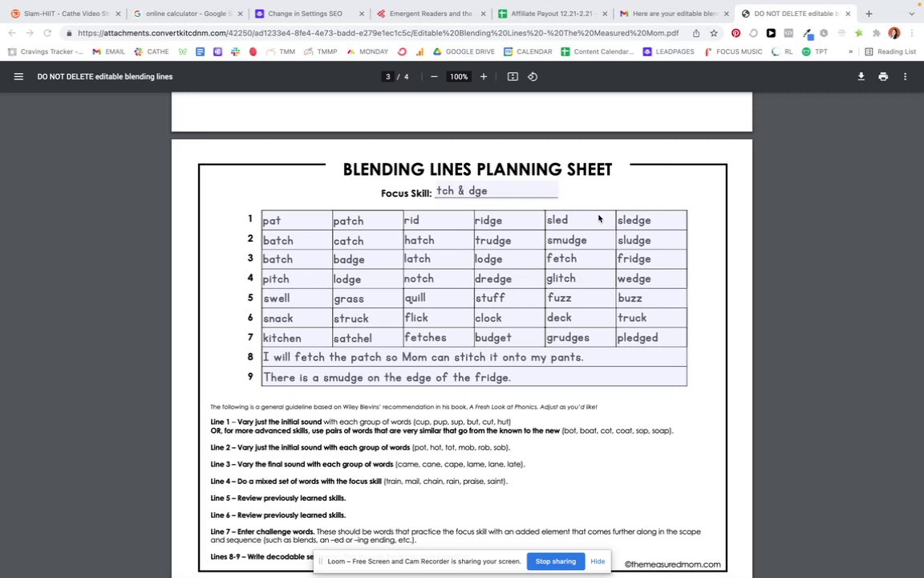Click sentence 'There is a smudge' in line 9
The width and height of the screenshot is (924, 578).
pyautogui.click(x=474, y=377)
